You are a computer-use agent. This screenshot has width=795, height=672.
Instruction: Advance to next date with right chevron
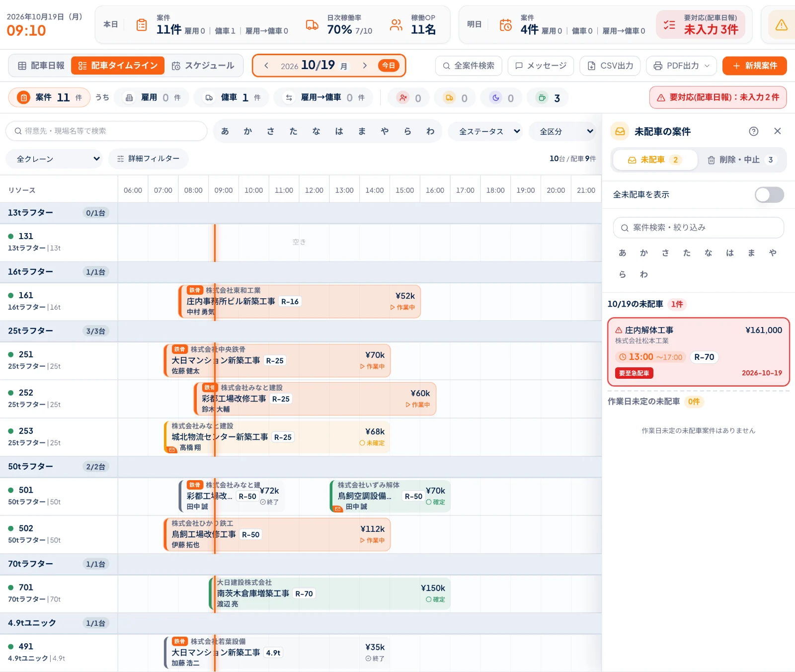pos(365,66)
